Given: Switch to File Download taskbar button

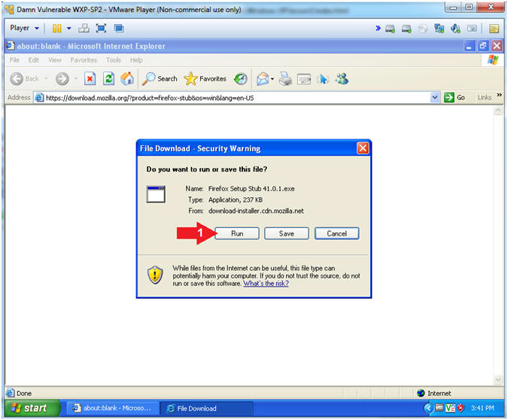Looking at the screenshot, I should click(x=208, y=408).
